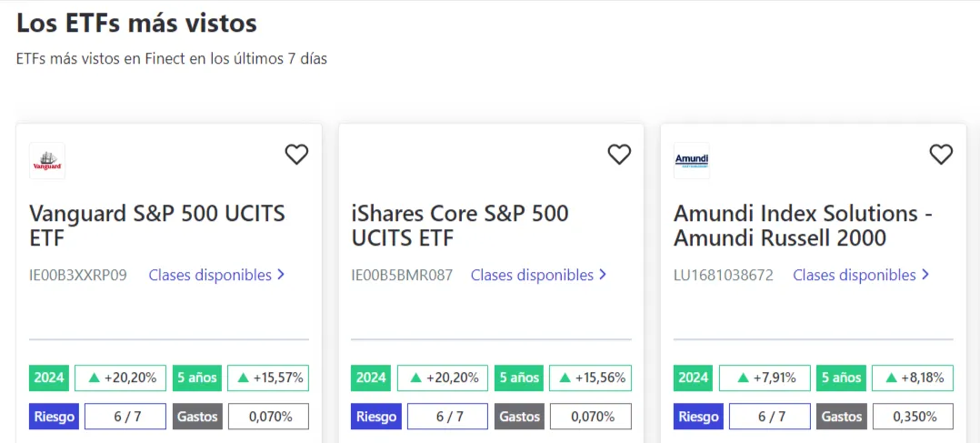Open Clases disponibles for Vanguard ETF
Viewport: 980px width, 443px height.
(216, 275)
